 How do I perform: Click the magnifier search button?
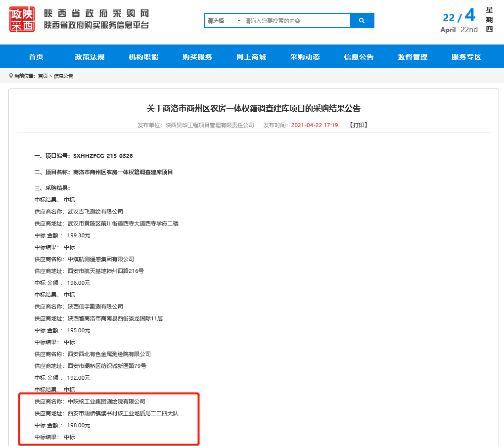[362, 21]
